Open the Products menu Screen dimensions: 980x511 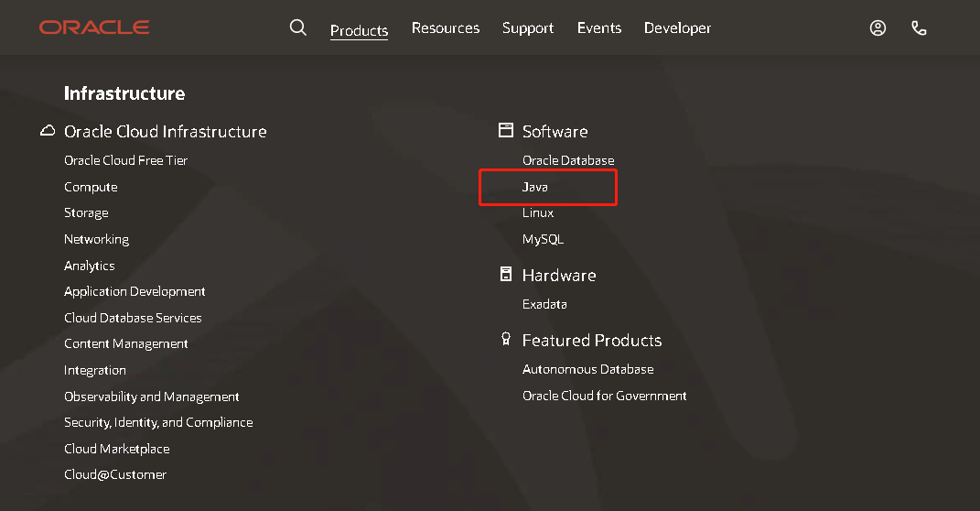[x=359, y=30]
